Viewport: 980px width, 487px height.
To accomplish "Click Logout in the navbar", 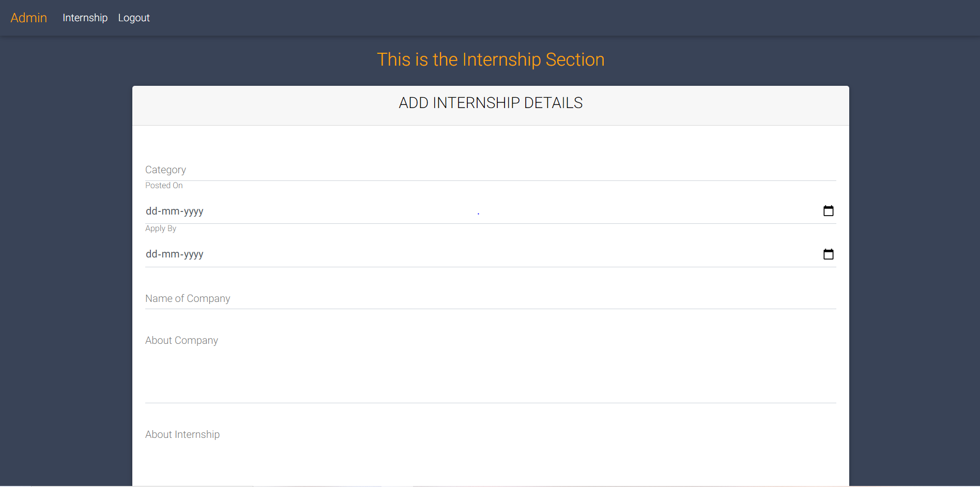I will (134, 18).
